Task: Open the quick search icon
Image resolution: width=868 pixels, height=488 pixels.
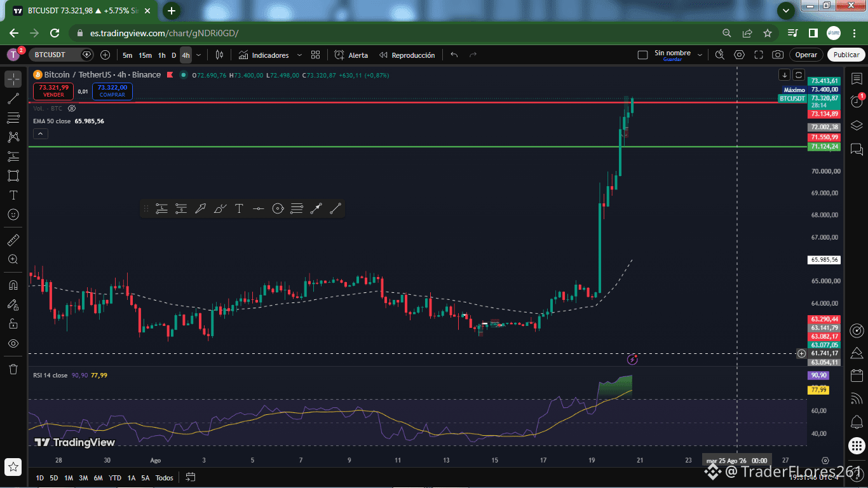Action: tap(719, 55)
